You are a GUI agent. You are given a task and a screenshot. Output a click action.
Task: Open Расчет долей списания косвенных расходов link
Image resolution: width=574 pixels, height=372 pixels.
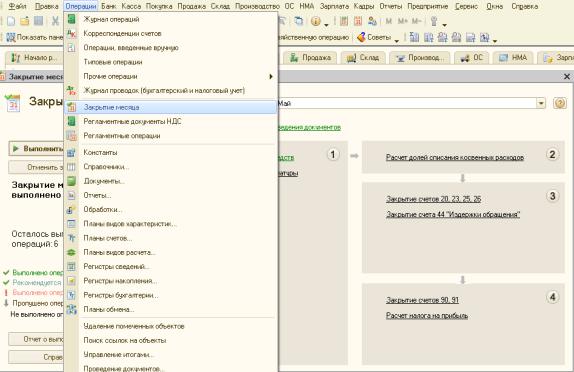(455, 157)
